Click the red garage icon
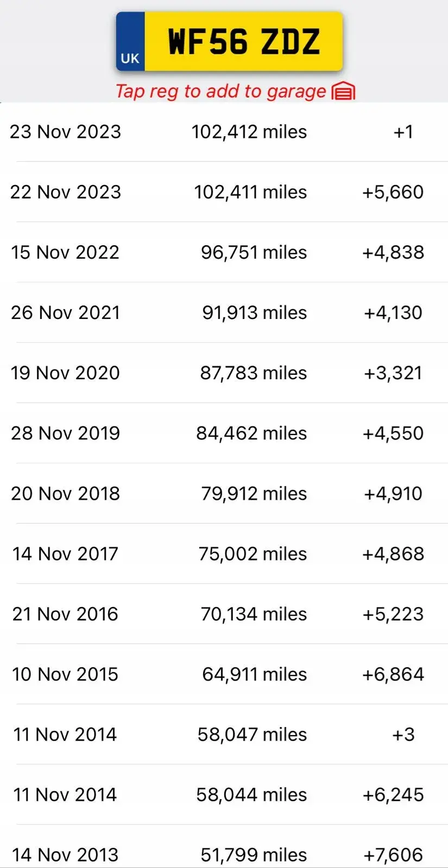This screenshot has height=868, width=448. pyautogui.click(x=343, y=91)
